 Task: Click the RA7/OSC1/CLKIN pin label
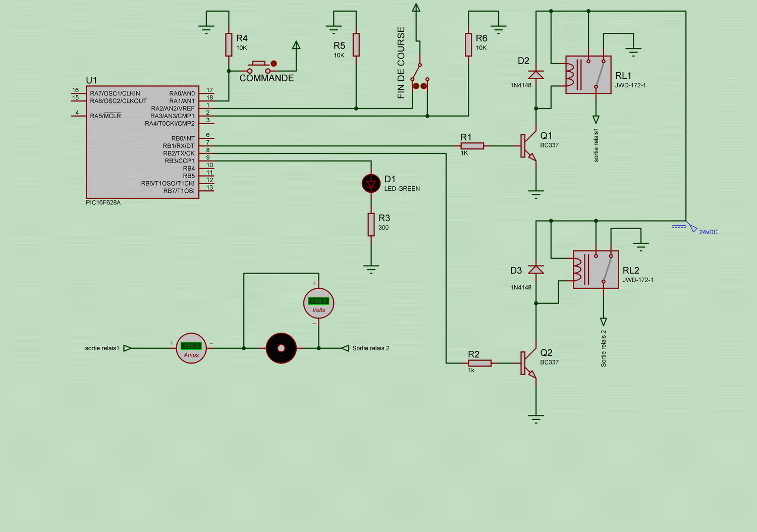point(115,93)
